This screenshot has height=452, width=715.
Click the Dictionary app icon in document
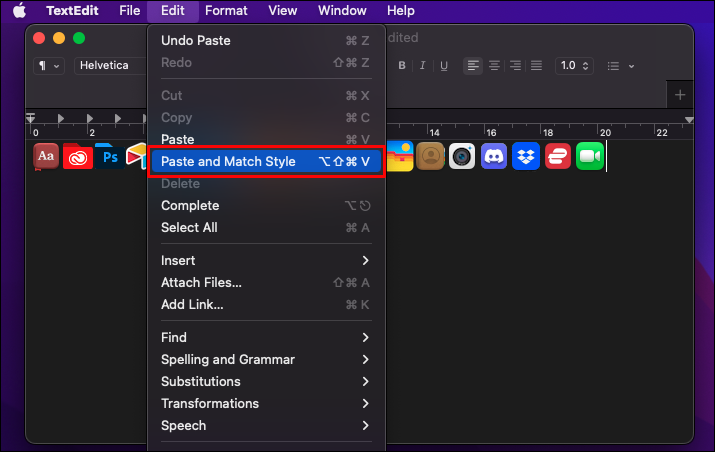(x=45, y=156)
